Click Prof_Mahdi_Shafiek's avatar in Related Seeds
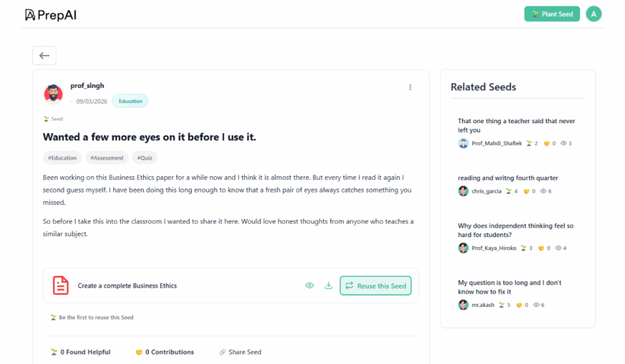The width and height of the screenshot is (625, 364). [x=463, y=143]
